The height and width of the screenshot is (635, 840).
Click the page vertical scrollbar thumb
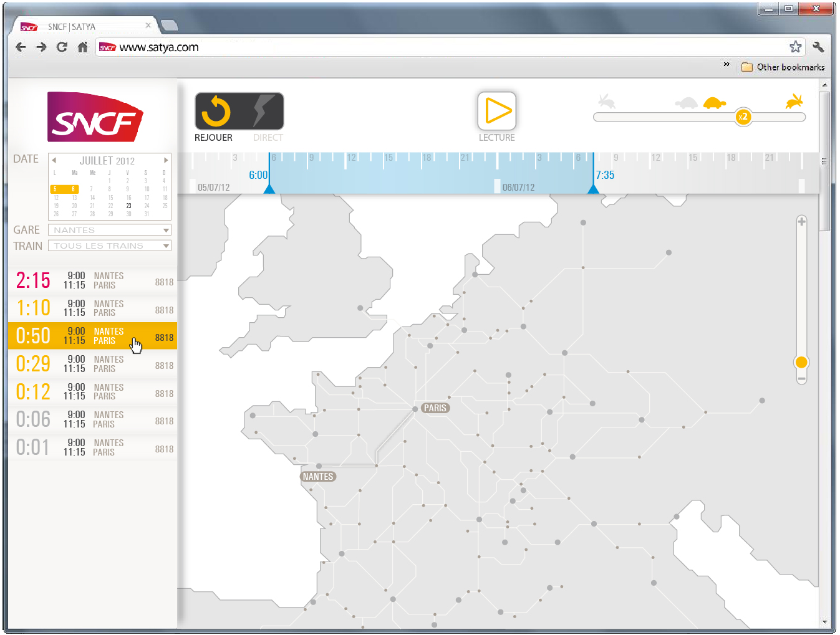pos(824,161)
